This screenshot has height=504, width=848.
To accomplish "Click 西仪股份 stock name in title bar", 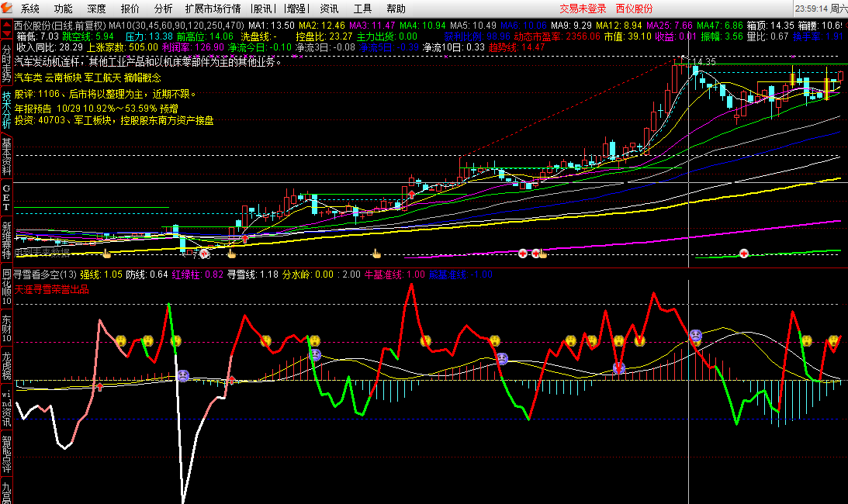I will (634, 9).
